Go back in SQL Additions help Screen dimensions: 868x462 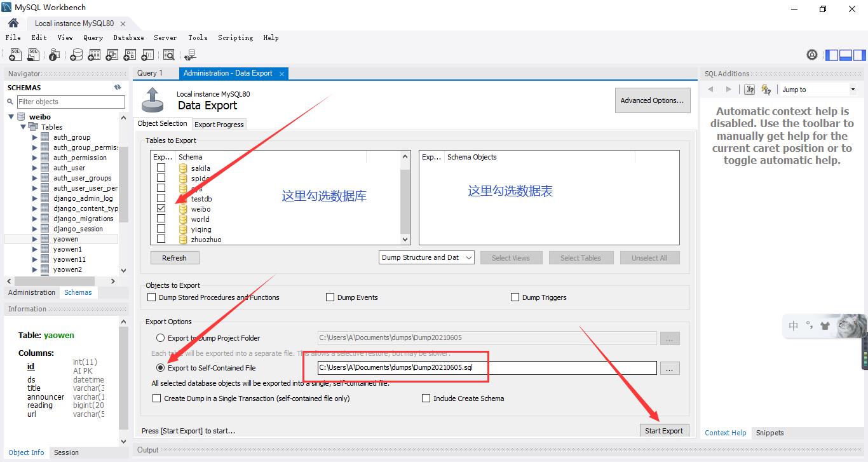click(x=711, y=90)
